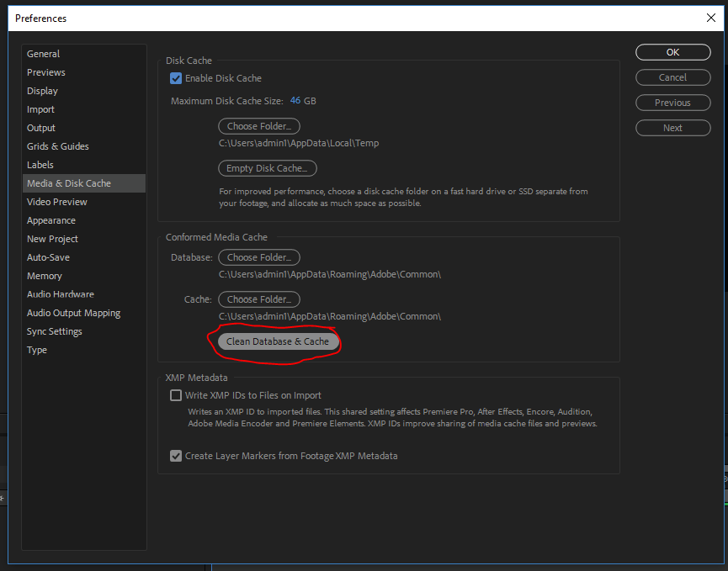The width and height of the screenshot is (728, 571).
Task: Click the Previous button
Action: pos(672,103)
